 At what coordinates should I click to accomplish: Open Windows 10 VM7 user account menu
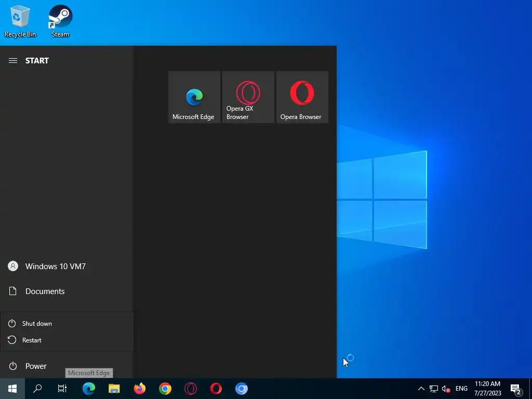tap(67, 267)
